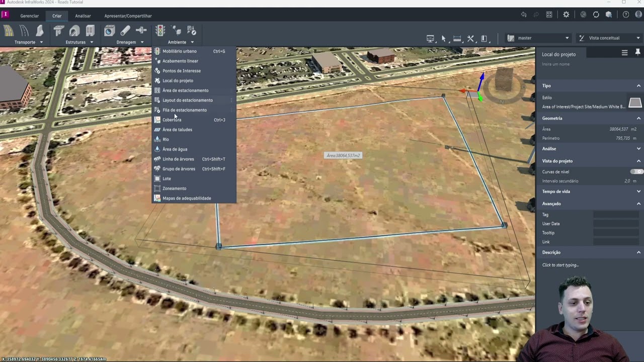Select the culvert connector icon in Drenagem
644x362 pixels.
coord(141,31)
